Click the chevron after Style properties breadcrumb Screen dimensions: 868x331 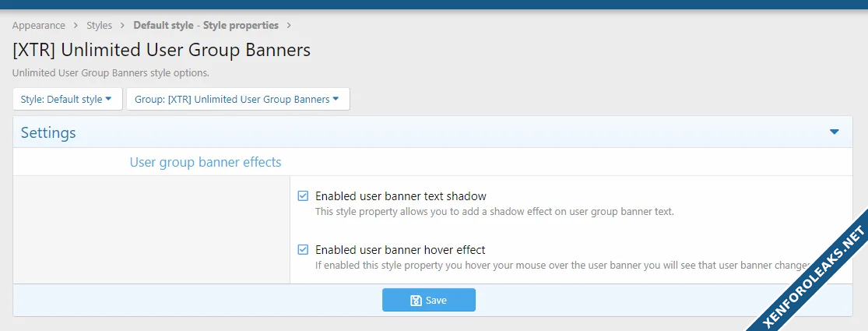pyautogui.click(x=290, y=26)
